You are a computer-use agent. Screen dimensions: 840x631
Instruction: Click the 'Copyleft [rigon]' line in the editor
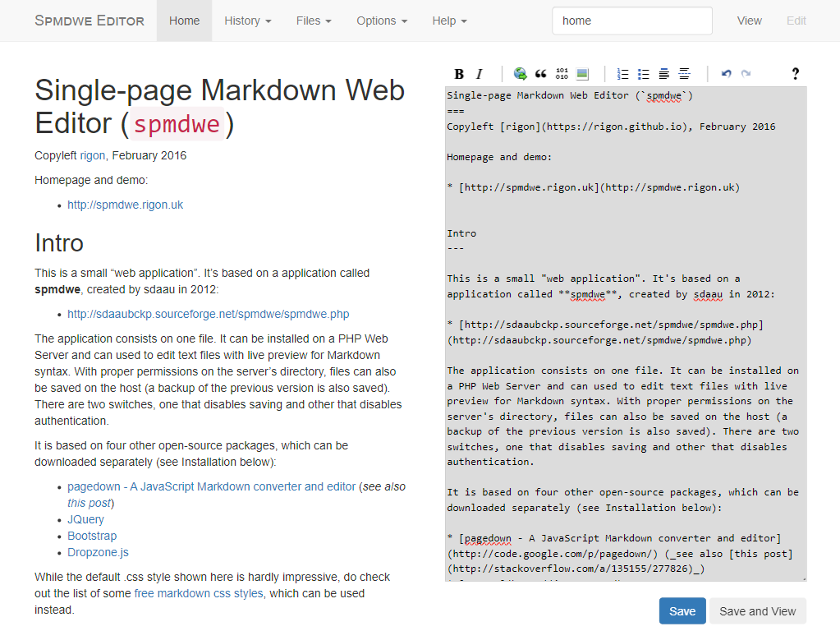[611, 127]
